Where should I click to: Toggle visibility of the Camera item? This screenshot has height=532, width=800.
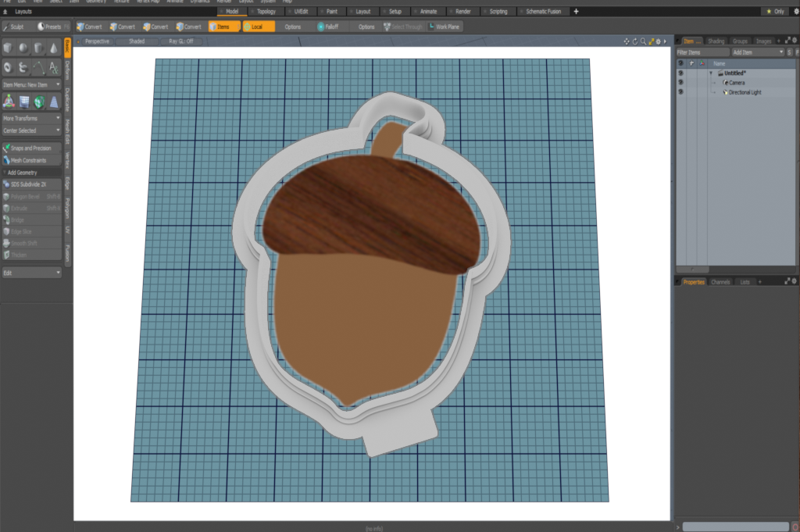[680, 83]
